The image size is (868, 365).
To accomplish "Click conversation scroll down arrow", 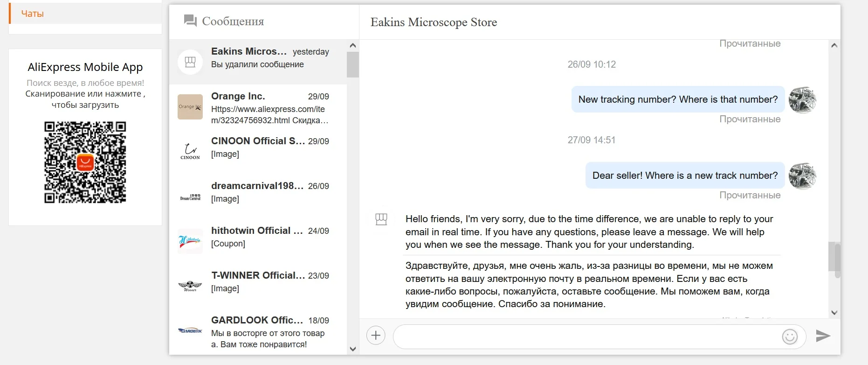I will tap(834, 313).
